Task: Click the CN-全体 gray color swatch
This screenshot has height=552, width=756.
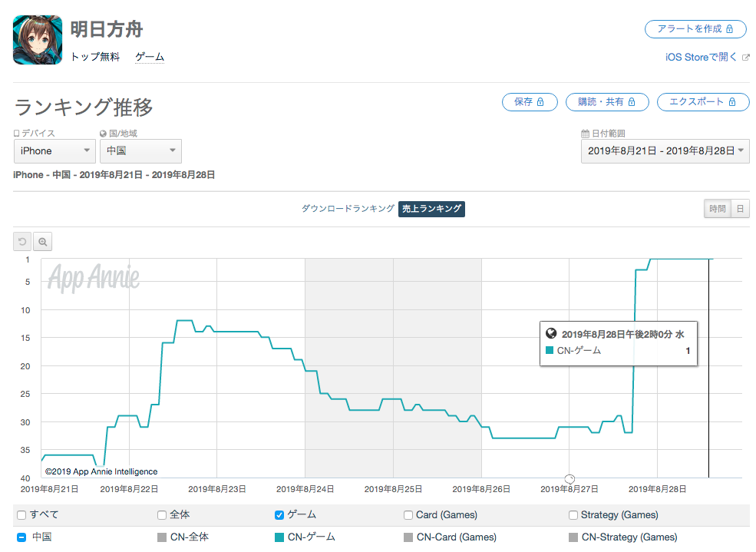Action: pos(162,537)
